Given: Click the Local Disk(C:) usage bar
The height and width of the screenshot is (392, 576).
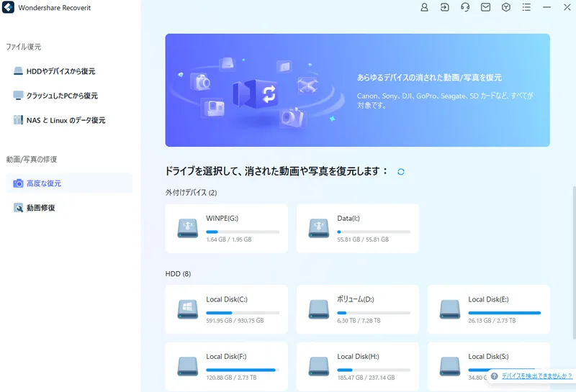Looking at the screenshot, I should click(x=243, y=313).
